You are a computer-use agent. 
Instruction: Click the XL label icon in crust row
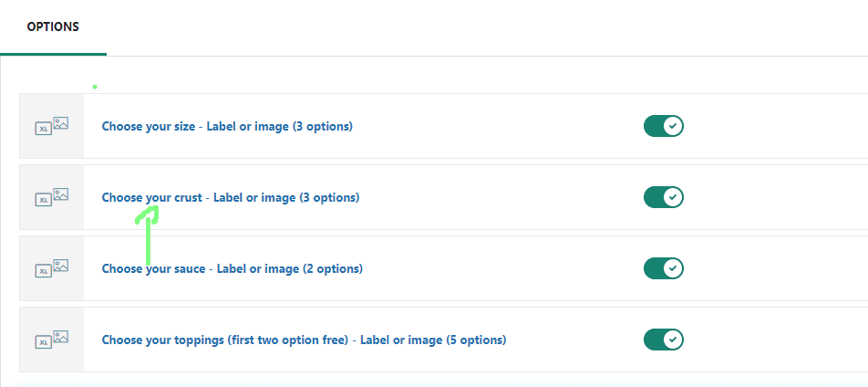(43, 200)
